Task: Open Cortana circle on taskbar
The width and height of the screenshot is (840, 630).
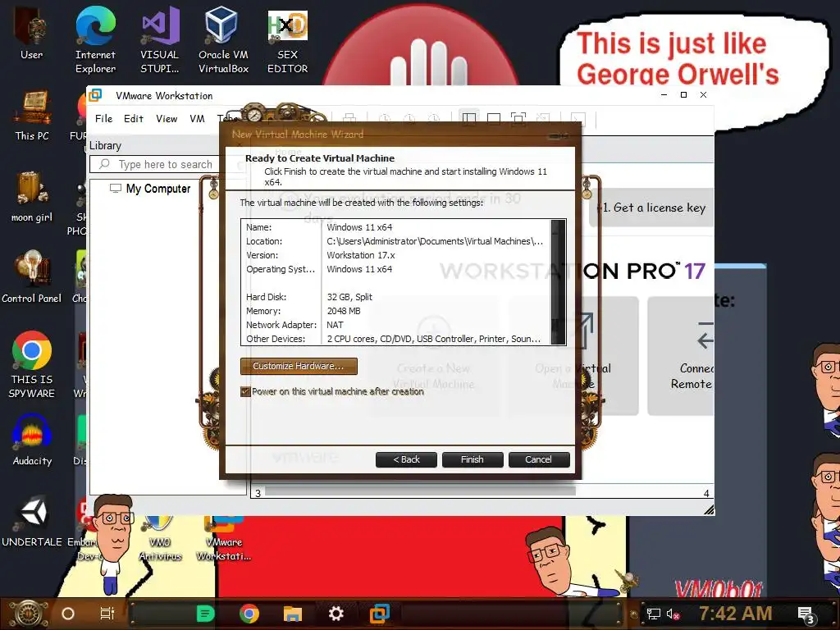Action: point(68,614)
